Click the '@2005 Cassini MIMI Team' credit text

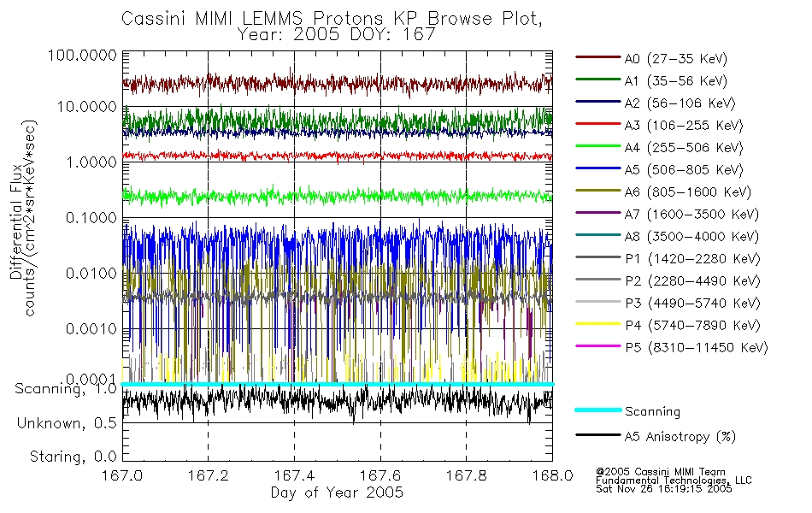(x=660, y=472)
